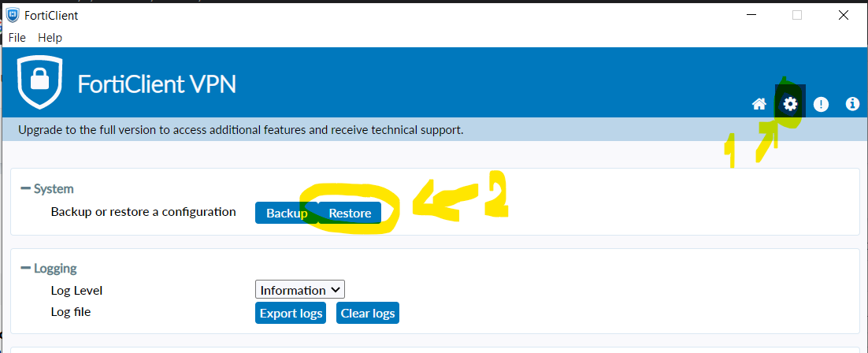Click the Restore configuration button
The width and height of the screenshot is (868, 353).
click(x=350, y=213)
